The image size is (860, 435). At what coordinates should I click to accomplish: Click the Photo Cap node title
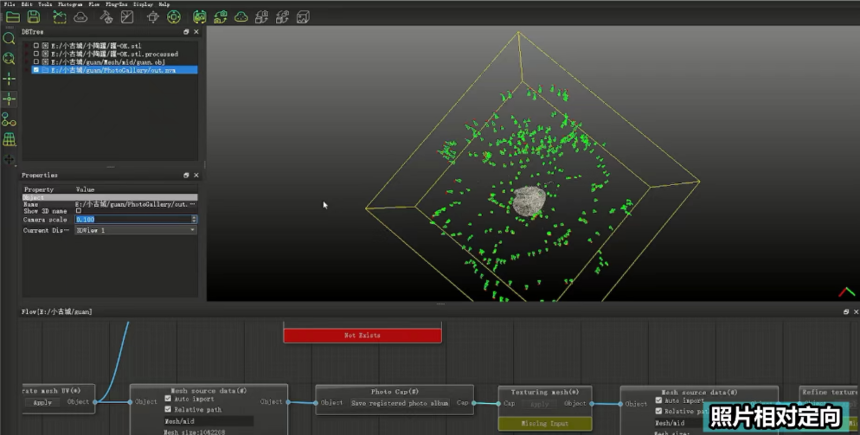click(x=395, y=392)
